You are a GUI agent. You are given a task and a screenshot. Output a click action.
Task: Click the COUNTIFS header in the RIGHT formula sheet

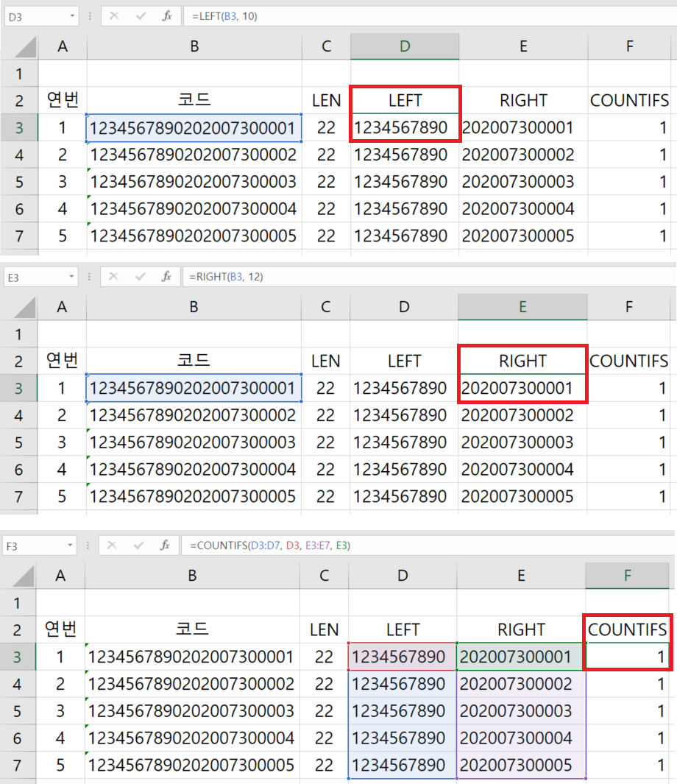tap(628, 361)
